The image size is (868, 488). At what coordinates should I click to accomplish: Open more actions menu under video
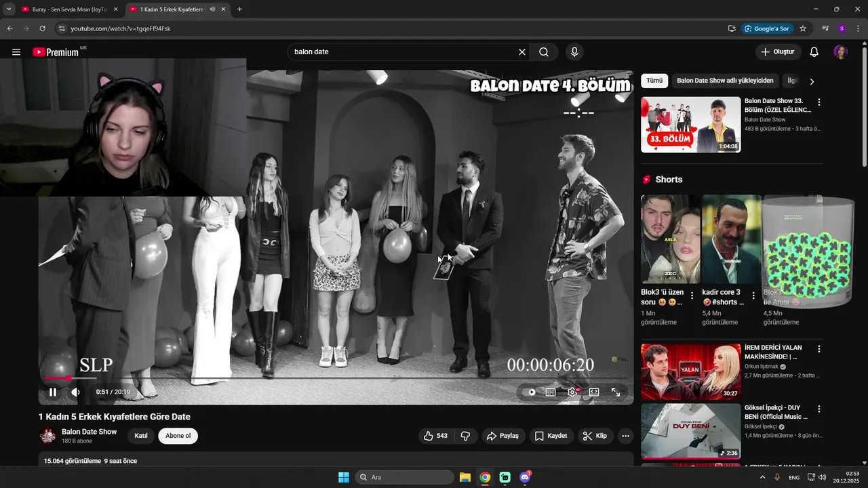pyautogui.click(x=625, y=436)
